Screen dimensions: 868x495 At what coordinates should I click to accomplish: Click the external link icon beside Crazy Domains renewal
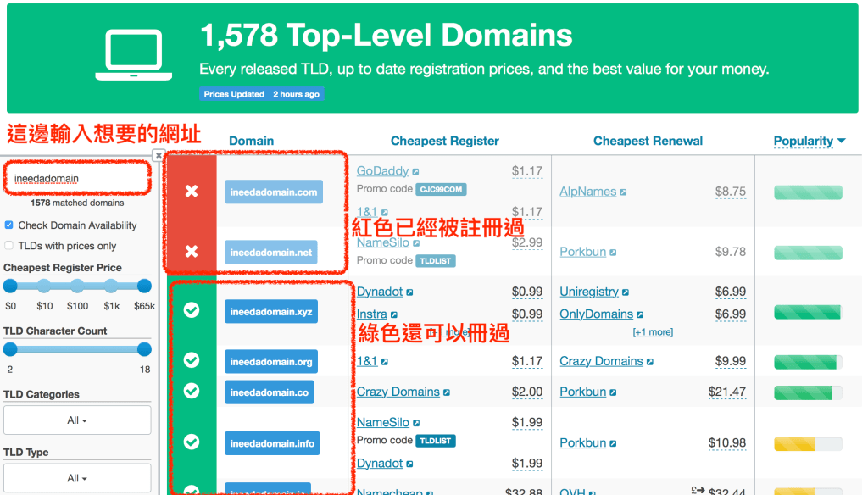pos(650,362)
